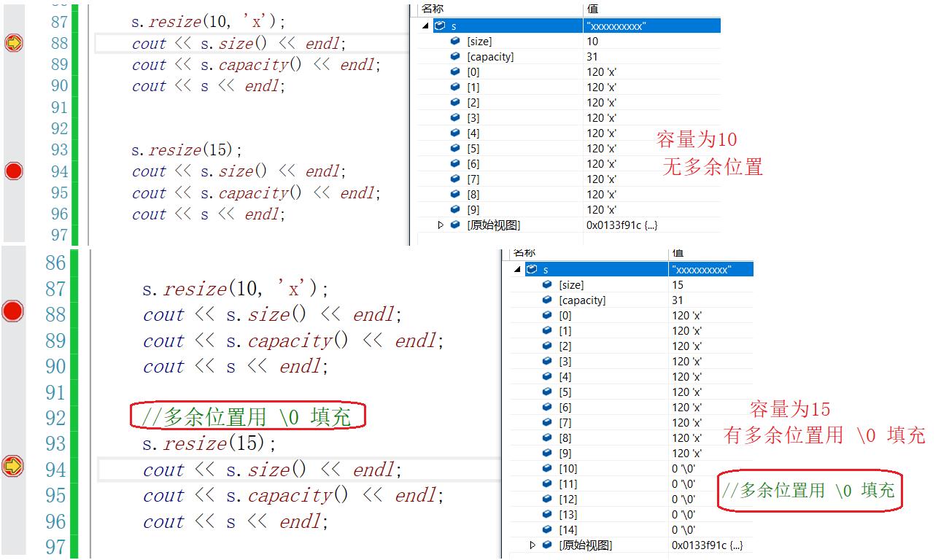Select the [capacity] row under size 15
Viewport: 941px width, 560px height.
click(631, 300)
